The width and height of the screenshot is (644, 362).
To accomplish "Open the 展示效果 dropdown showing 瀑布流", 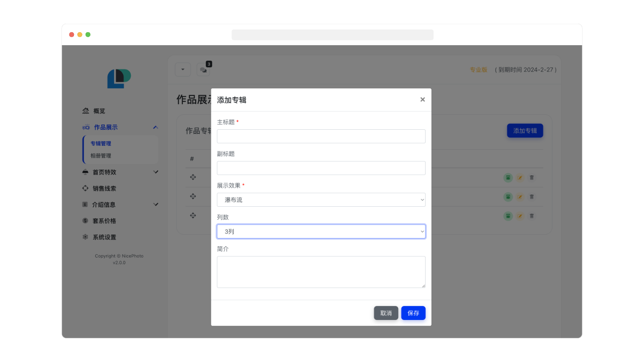I will (x=321, y=200).
